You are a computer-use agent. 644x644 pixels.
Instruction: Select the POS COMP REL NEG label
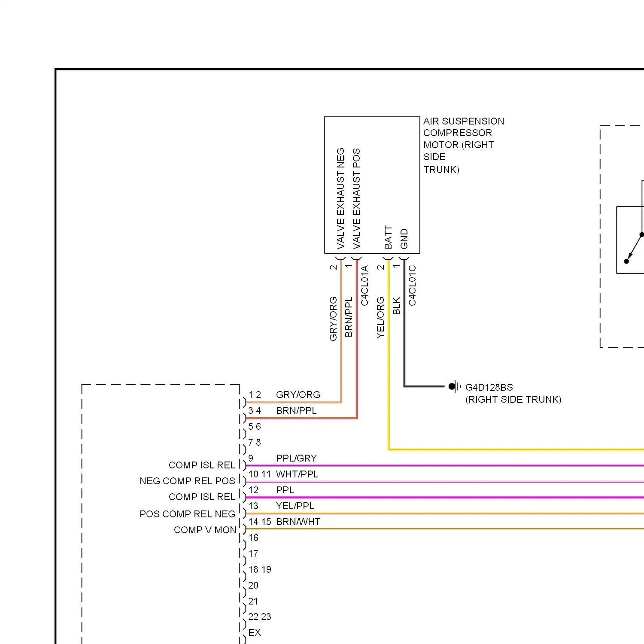187,514
